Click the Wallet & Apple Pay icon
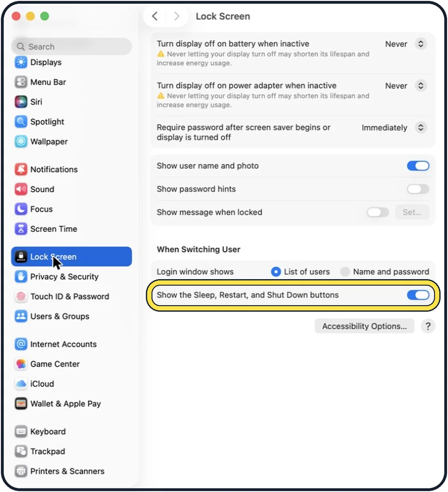 [x=21, y=404]
